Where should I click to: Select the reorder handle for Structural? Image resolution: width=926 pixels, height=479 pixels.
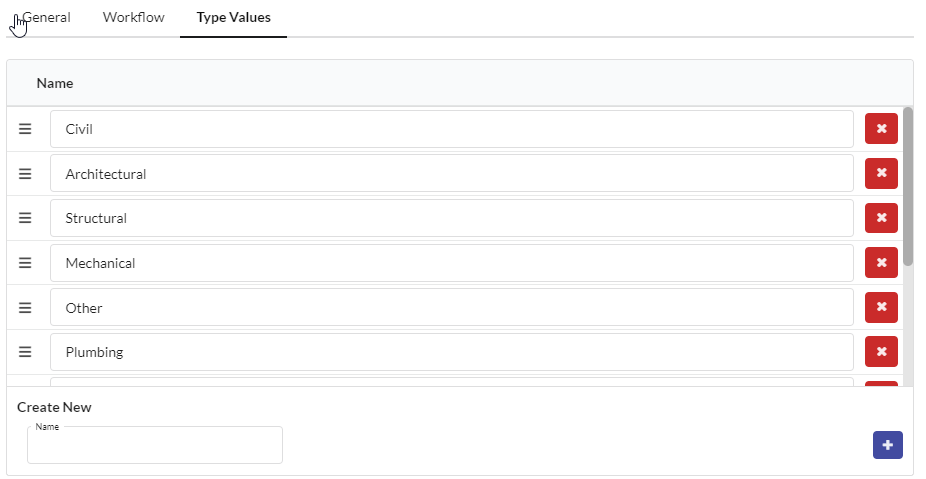click(25, 218)
